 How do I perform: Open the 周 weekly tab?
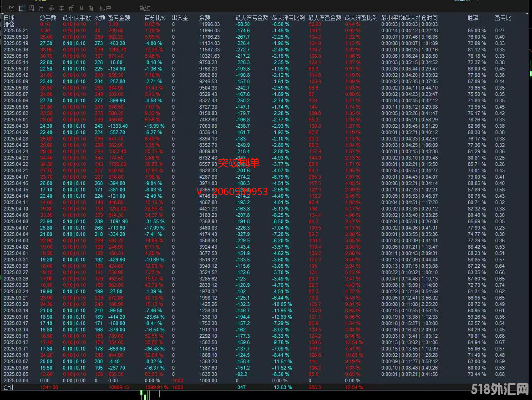31,8
